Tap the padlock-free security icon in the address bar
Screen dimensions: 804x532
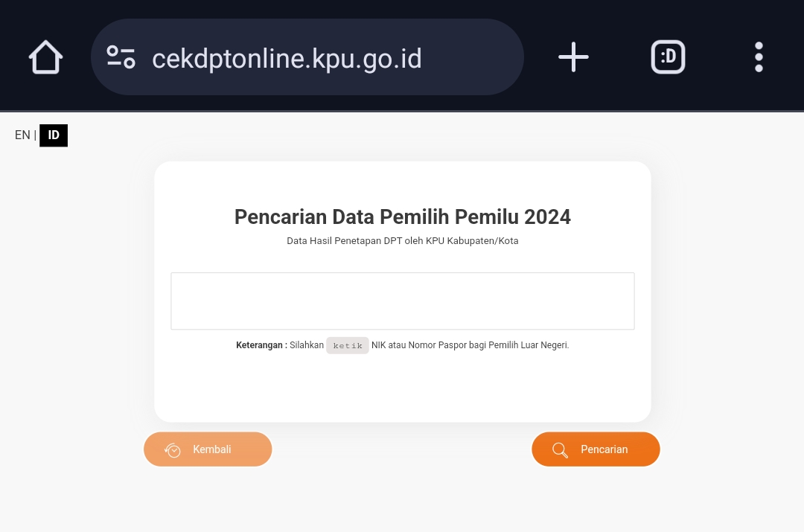121,56
